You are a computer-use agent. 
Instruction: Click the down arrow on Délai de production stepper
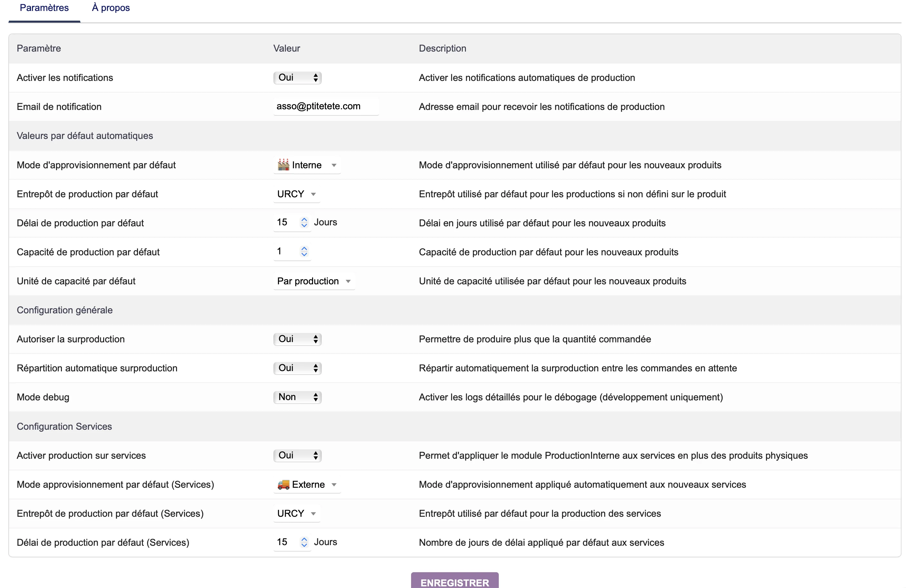[x=304, y=225]
